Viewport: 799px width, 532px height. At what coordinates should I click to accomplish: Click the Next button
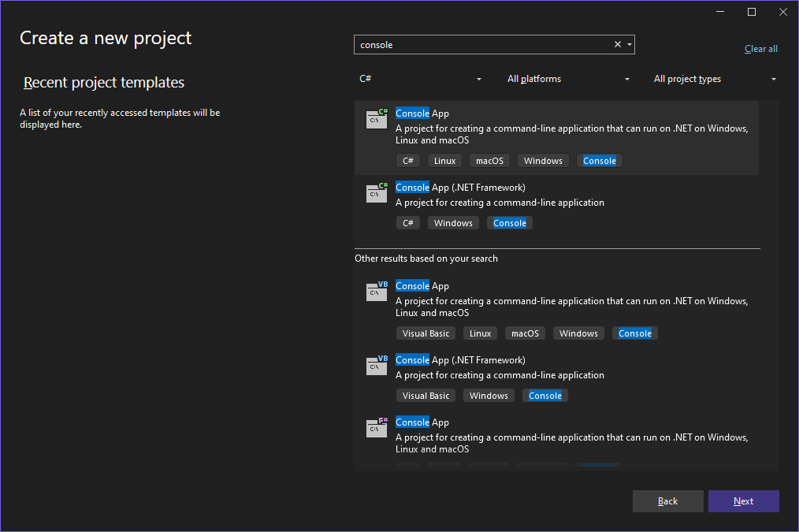pos(744,501)
